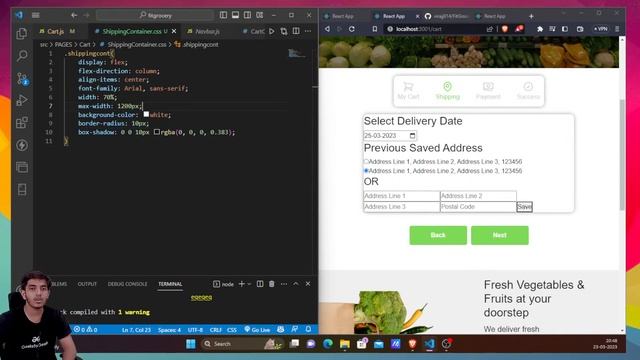The width and height of the screenshot is (640, 360).
Task: Select the DEBUG CONSOLE panel tab
Action: 127,284
